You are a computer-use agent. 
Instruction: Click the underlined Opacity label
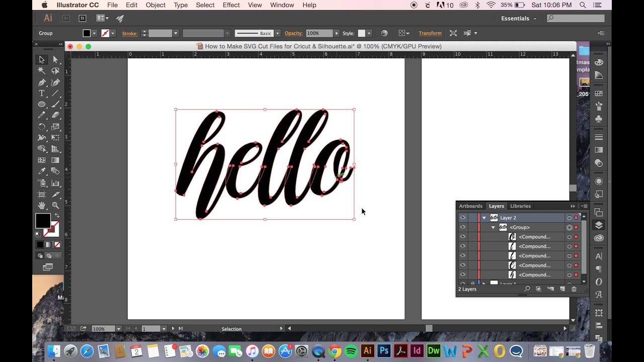pyautogui.click(x=294, y=33)
